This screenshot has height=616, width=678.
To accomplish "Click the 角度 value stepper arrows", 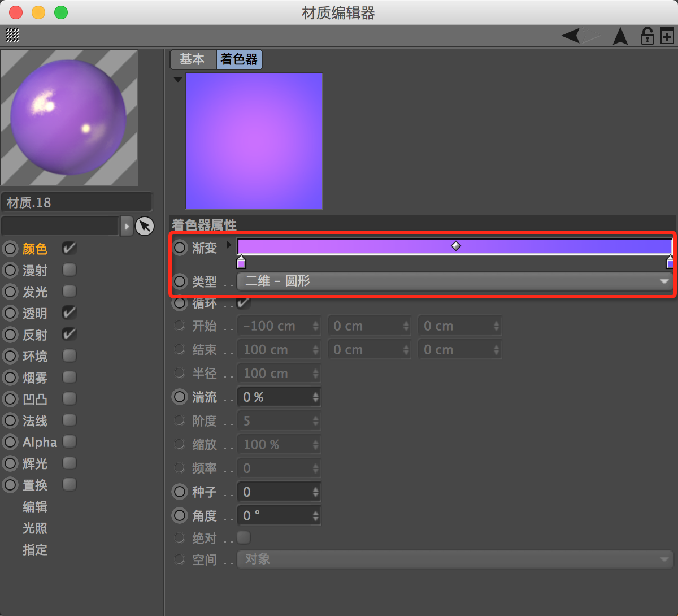I will point(315,516).
